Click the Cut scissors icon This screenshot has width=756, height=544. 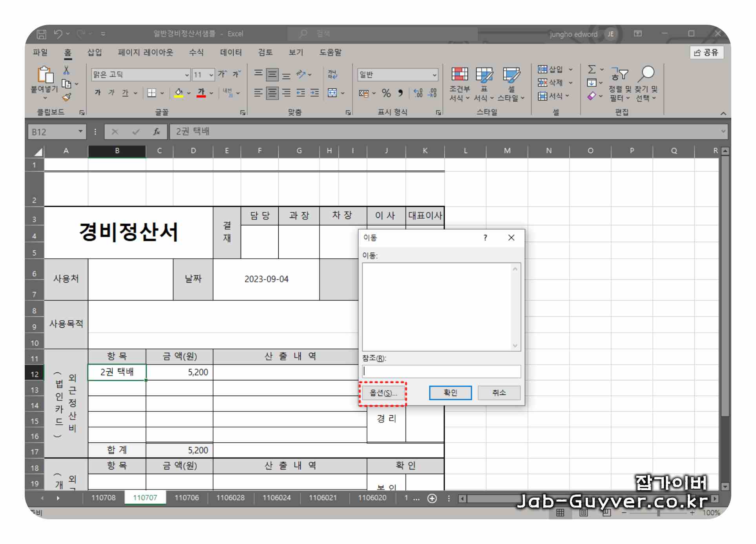66,71
